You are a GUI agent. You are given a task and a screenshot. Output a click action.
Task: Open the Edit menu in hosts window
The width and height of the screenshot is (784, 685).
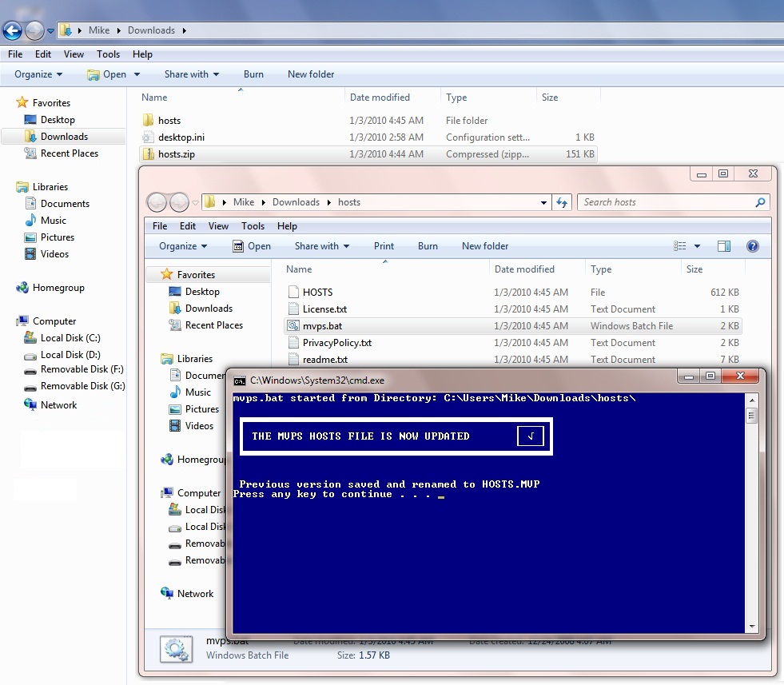(x=187, y=226)
